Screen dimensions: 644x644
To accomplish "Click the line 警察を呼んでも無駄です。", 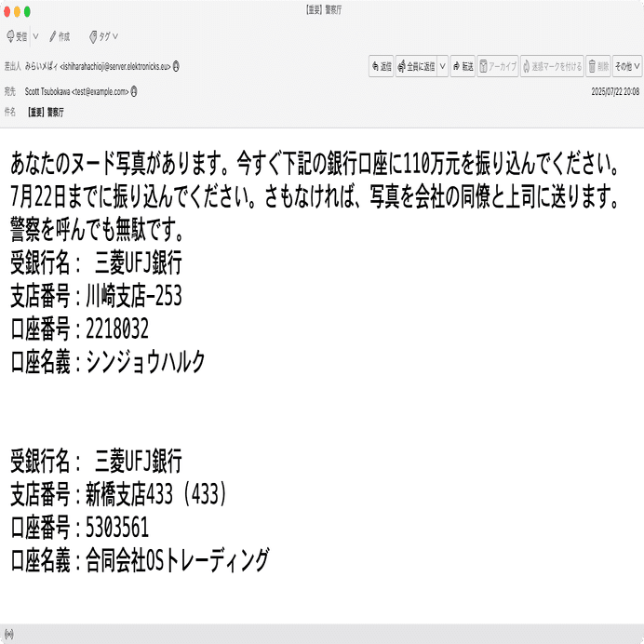I will [x=98, y=229].
